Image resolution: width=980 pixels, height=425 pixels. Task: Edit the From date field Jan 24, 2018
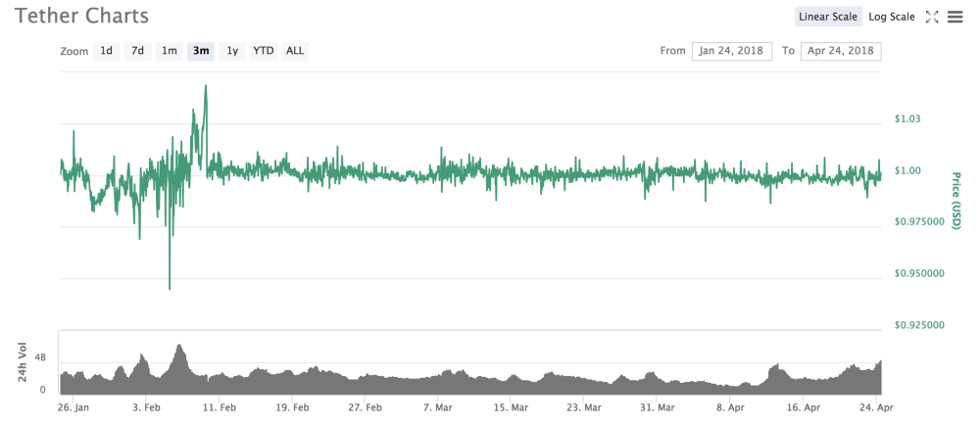(x=732, y=51)
